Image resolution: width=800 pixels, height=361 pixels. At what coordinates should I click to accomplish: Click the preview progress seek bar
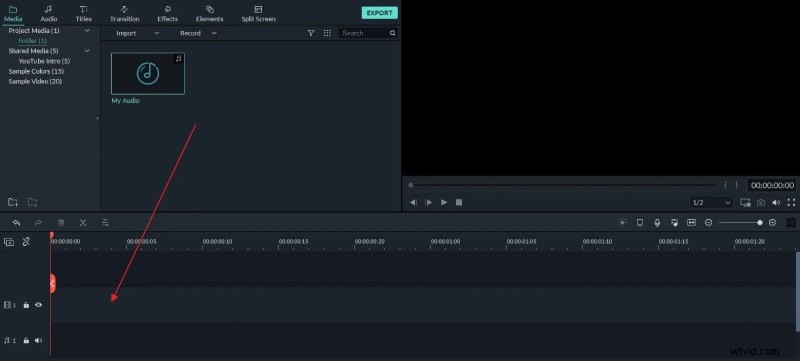point(564,185)
